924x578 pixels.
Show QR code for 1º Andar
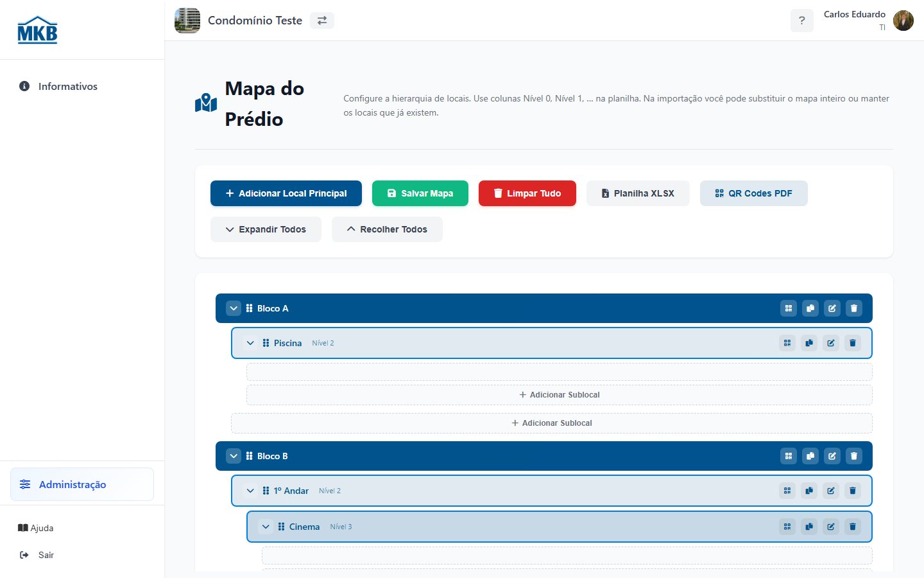787,491
